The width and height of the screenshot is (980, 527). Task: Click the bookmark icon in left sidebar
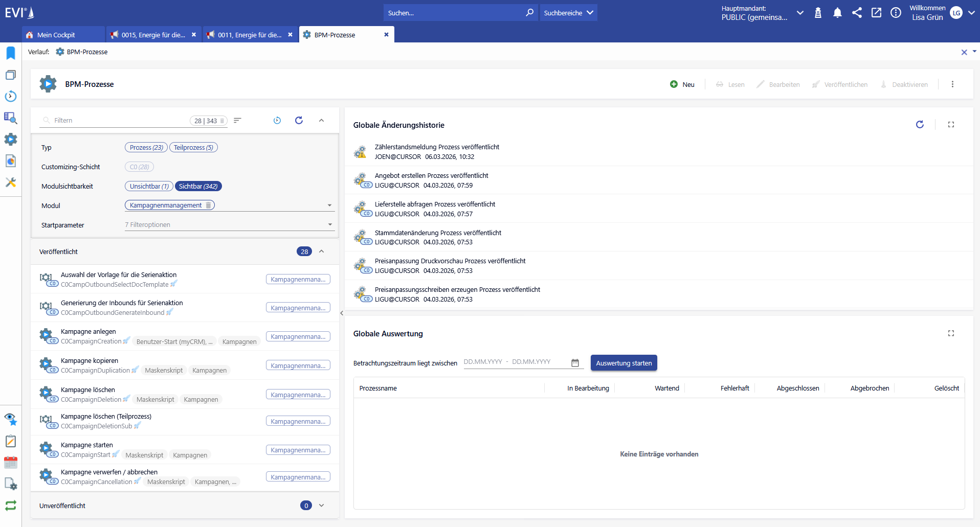click(11, 53)
